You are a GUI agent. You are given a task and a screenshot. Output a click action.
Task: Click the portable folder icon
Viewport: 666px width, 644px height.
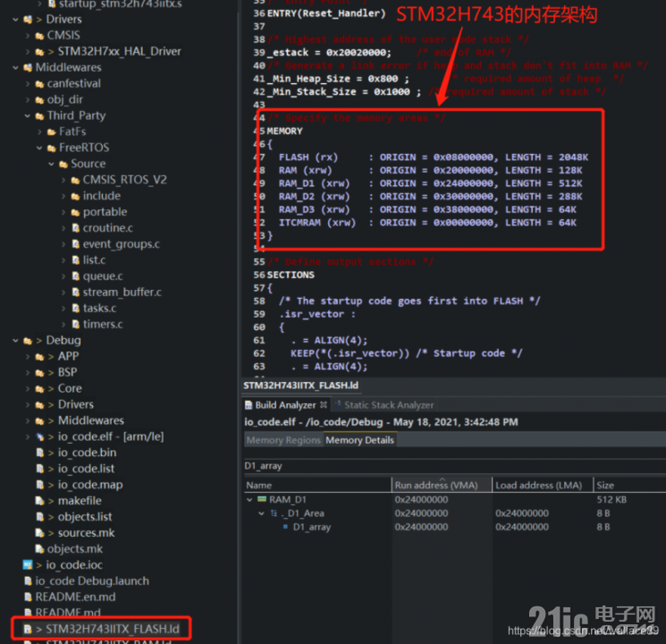[x=75, y=213]
